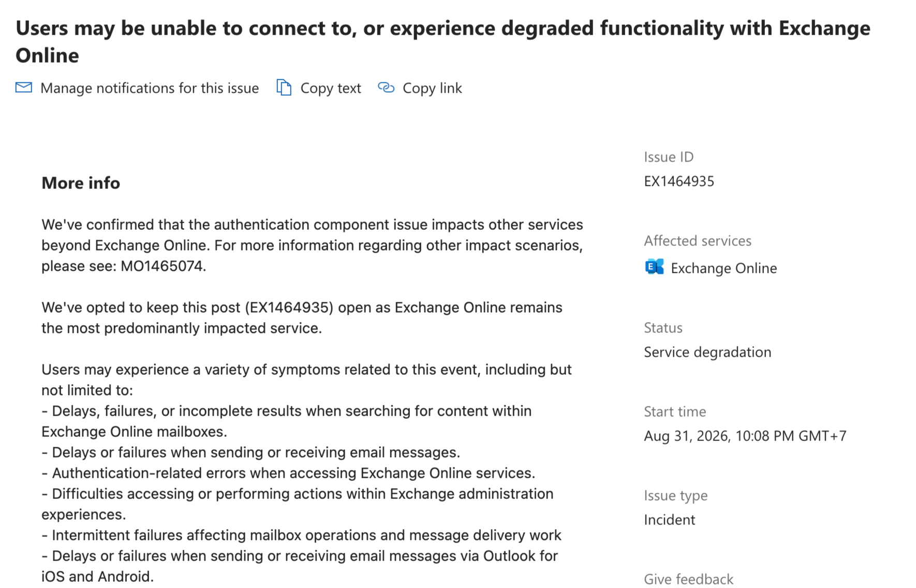Click the Affected services label
This screenshot has height=588, width=916.
tap(698, 241)
